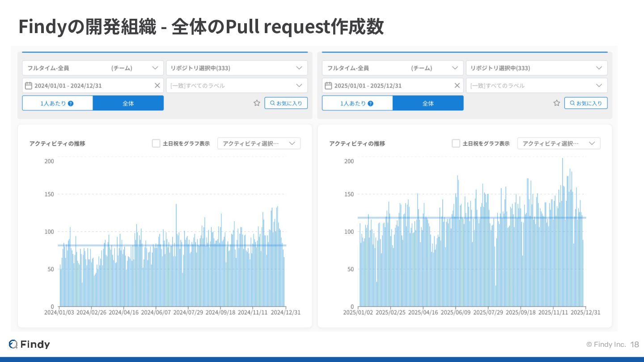The width and height of the screenshot is (644, 362).
Task: Click star favorite icon in left panel
Action: [x=257, y=103]
